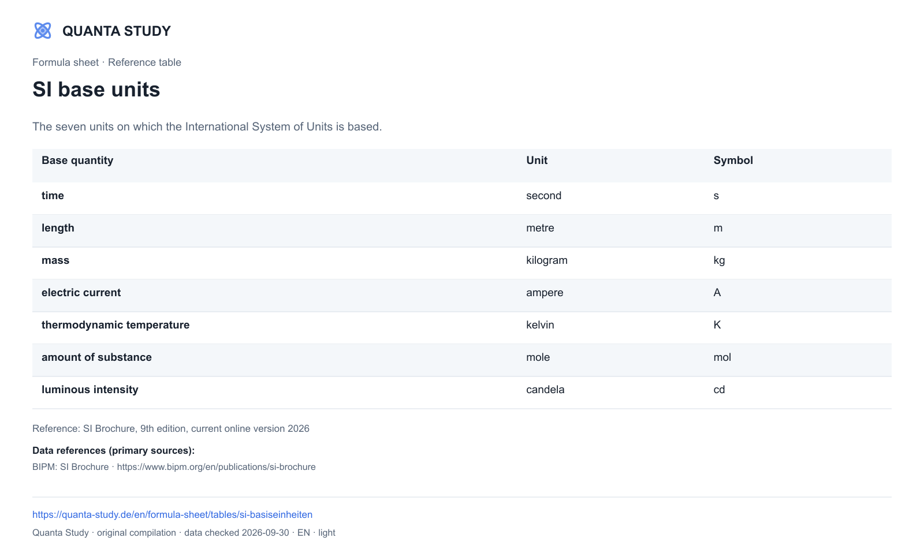This screenshot has height=560, width=924.
Task: Click the 'candela' unit cell
Action: coord(545,390)
